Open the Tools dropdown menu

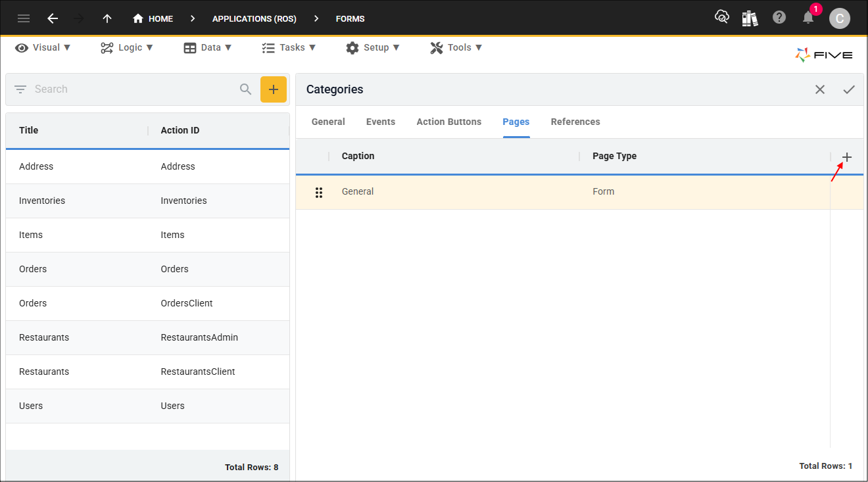(456, 47)
